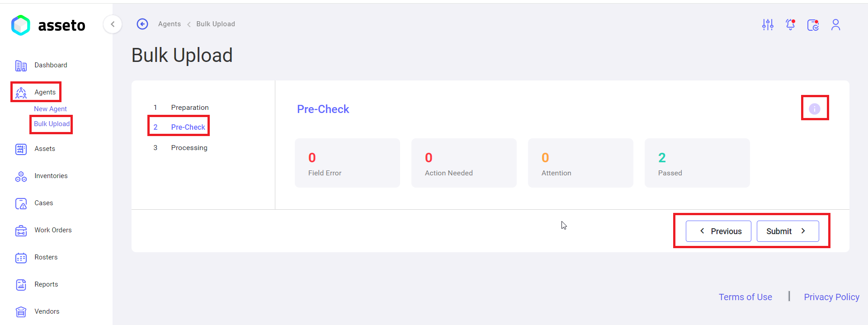Go back using circled arrow button
The width and height of the screenshot is (868, 325).
pyautogui.click(x=142, y=24)
